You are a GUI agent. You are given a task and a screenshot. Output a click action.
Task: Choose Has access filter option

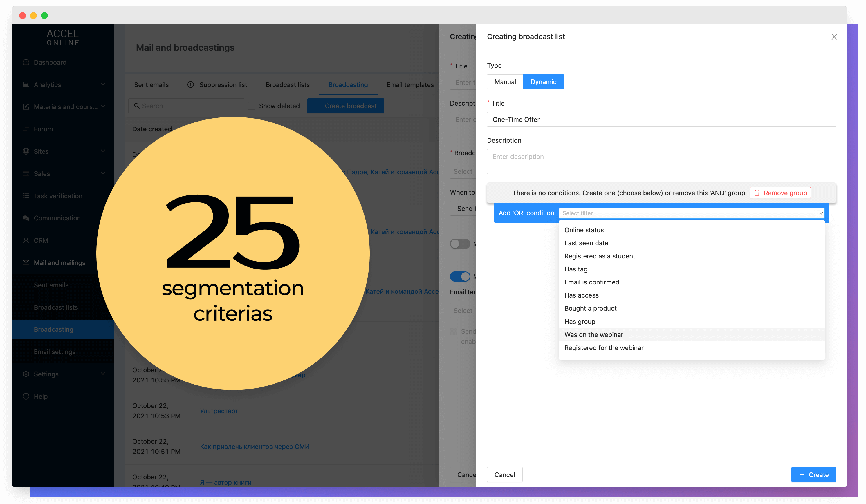pos(692,295)
